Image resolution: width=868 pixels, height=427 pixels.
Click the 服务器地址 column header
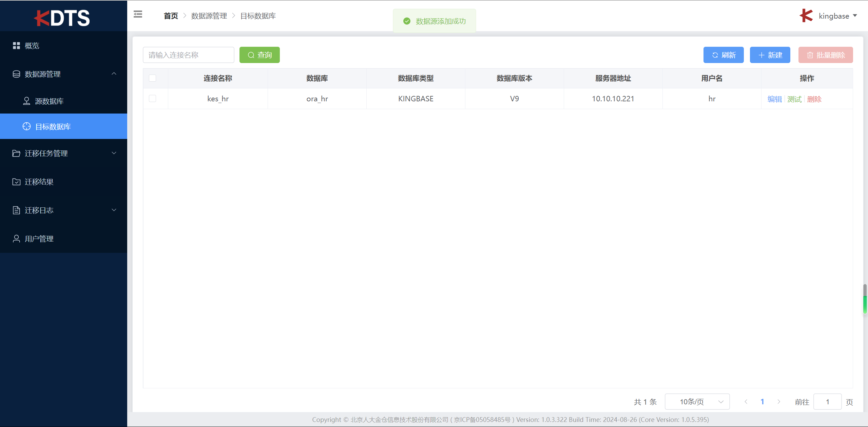(x=613, y=78)
